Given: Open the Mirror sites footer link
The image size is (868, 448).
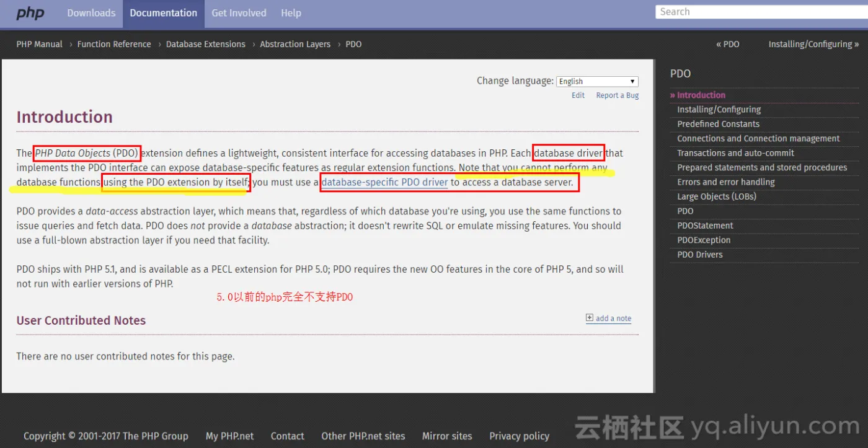Looking at the screenshot, I should [x=447, y=436].
